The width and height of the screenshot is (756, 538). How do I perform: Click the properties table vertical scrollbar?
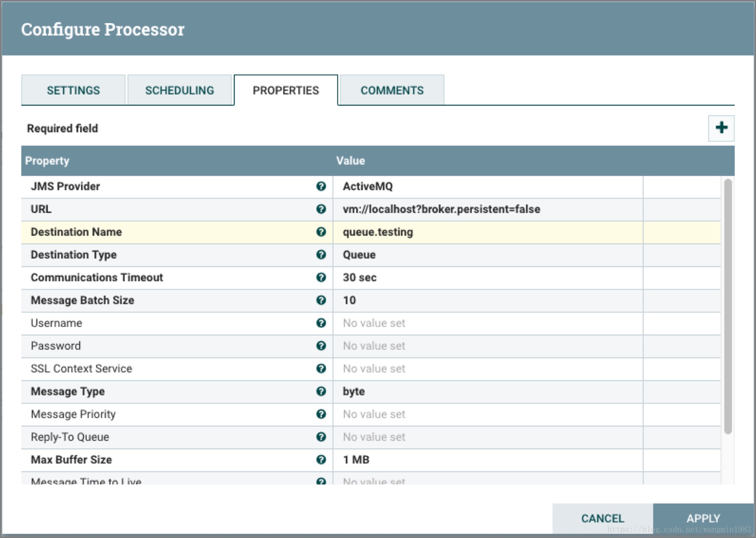point(728,306)
